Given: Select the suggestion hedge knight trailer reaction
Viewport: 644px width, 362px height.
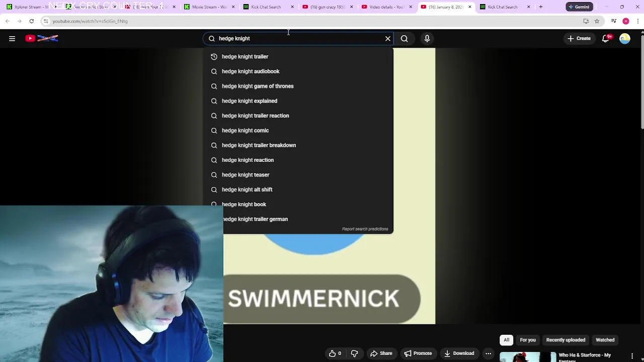Looking at the screenshot, I should pyautogui.click(x=298, y=116).
